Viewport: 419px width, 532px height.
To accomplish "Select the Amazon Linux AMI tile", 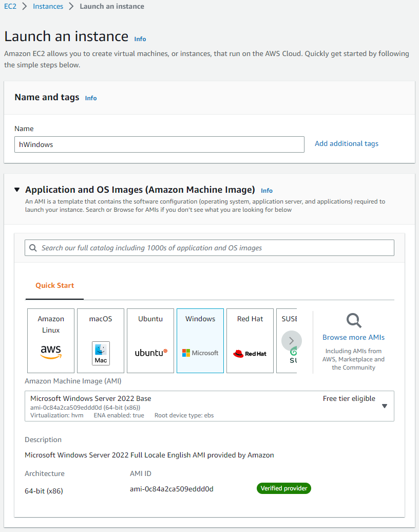I will click(51, 341).
